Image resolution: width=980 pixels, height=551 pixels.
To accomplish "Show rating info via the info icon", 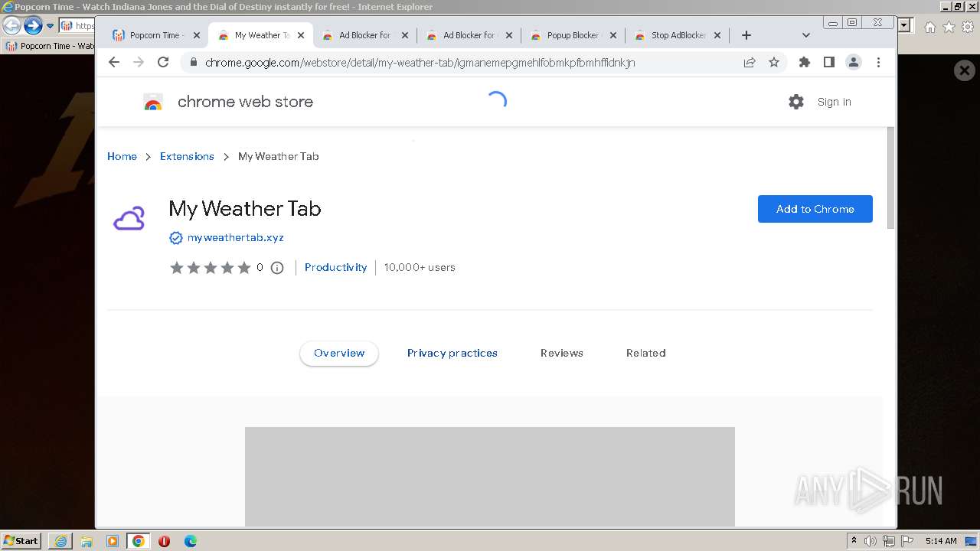I will (x=277, y=268).
